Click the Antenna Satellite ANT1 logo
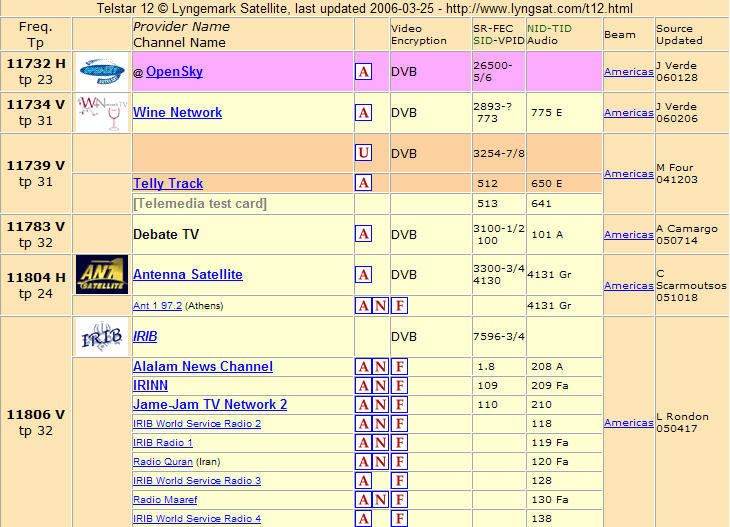Screen dimensions: 730x527 pyautogui.click(x=102, y=275)
